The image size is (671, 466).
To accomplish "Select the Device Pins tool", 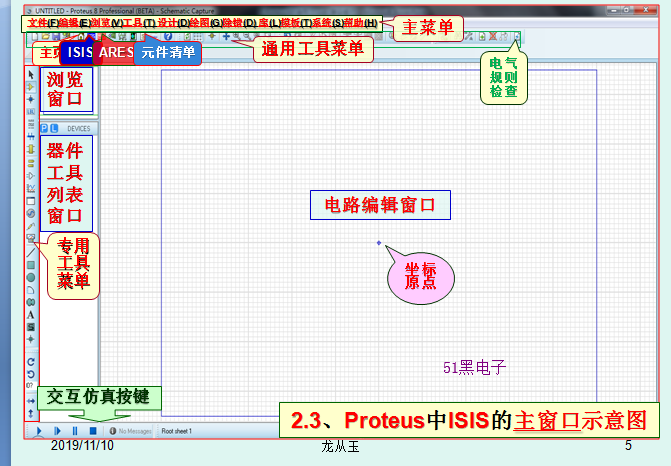I will (31, 175).
